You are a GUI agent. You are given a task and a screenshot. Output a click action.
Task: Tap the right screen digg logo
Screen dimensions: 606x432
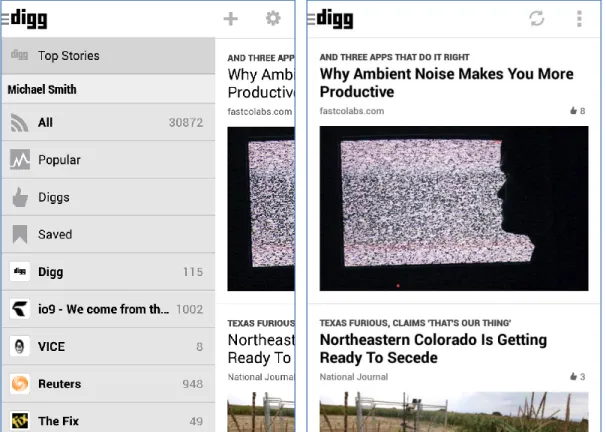[335, 19]
